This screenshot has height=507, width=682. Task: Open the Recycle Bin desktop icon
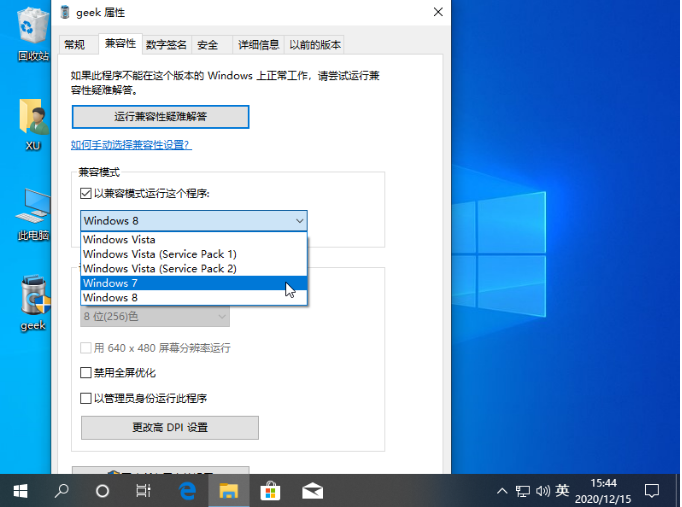pos(33,34)
